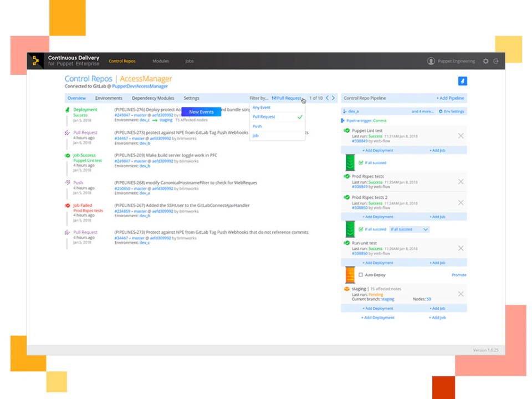The height and width of the screenshot is (399, 532).
Task: Open the Dependency Modules tab
Action: (153, 98)
